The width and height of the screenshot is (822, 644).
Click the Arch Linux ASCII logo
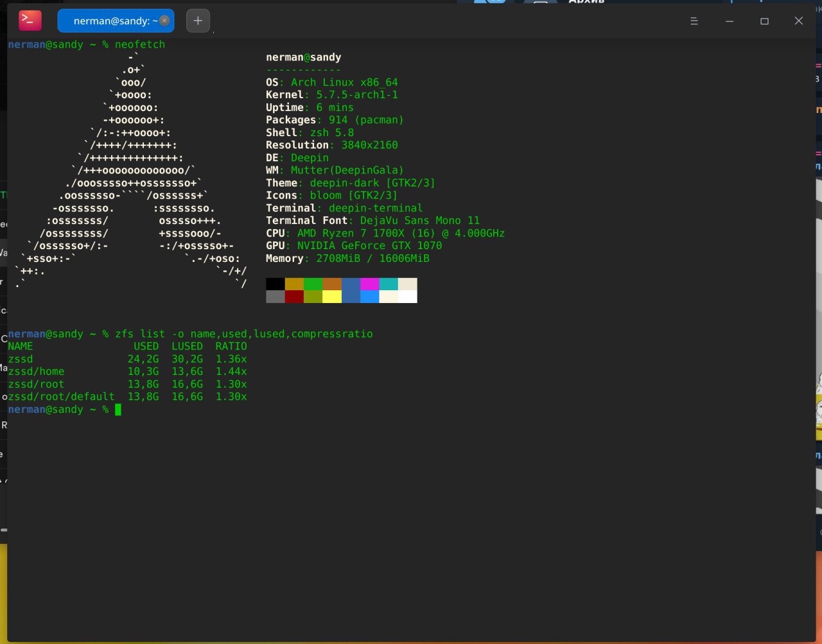[130, 170]
